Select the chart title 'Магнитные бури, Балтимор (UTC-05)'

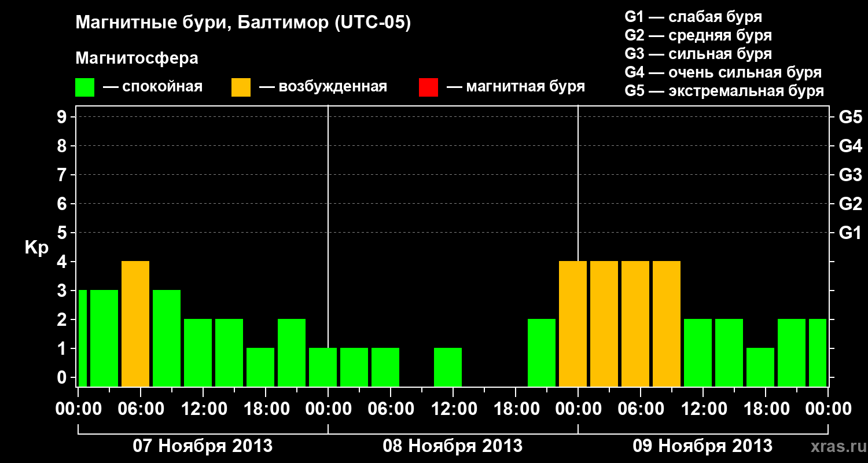tap(243, 24)
